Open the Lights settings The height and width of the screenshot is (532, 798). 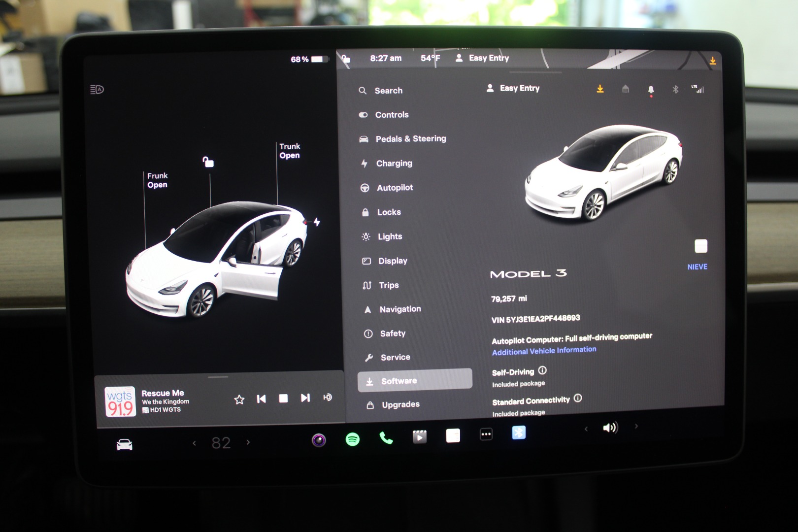tap(382, 237)
